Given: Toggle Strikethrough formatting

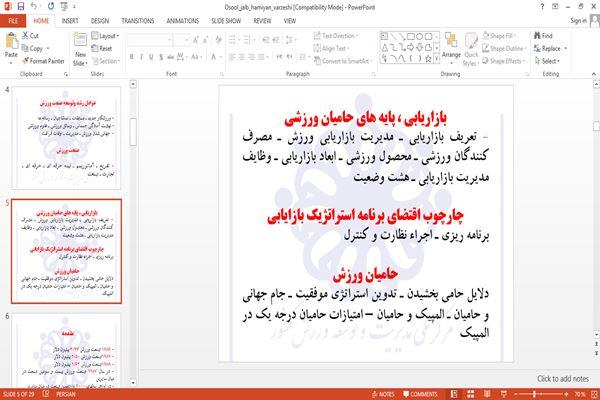Looking at the screenshot, I should click(171, 57).
